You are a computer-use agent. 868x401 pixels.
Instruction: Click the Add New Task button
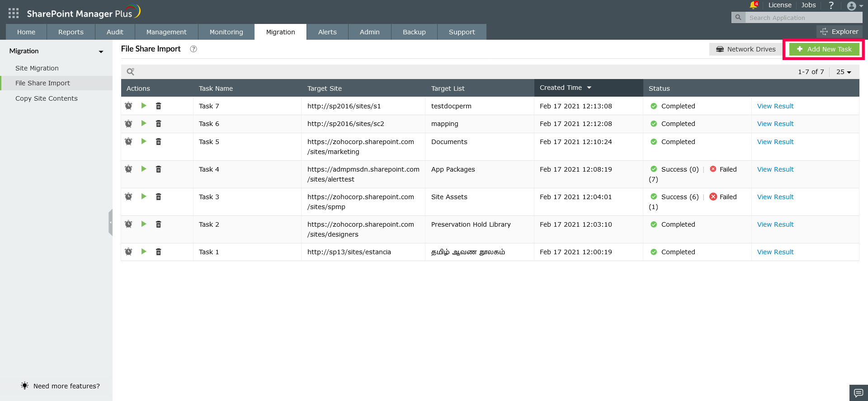(824, 49)
